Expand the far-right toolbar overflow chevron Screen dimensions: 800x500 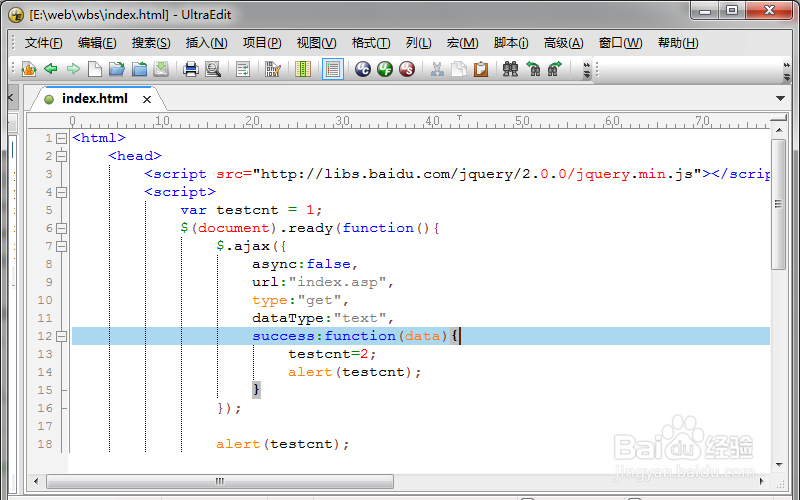coord(787,70)
